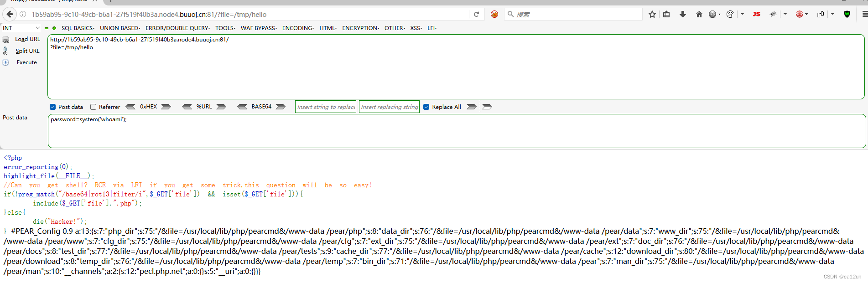This screenshot has width=868, height=283.
Task: Click the Load URL icon
Action: pos(6,40)
